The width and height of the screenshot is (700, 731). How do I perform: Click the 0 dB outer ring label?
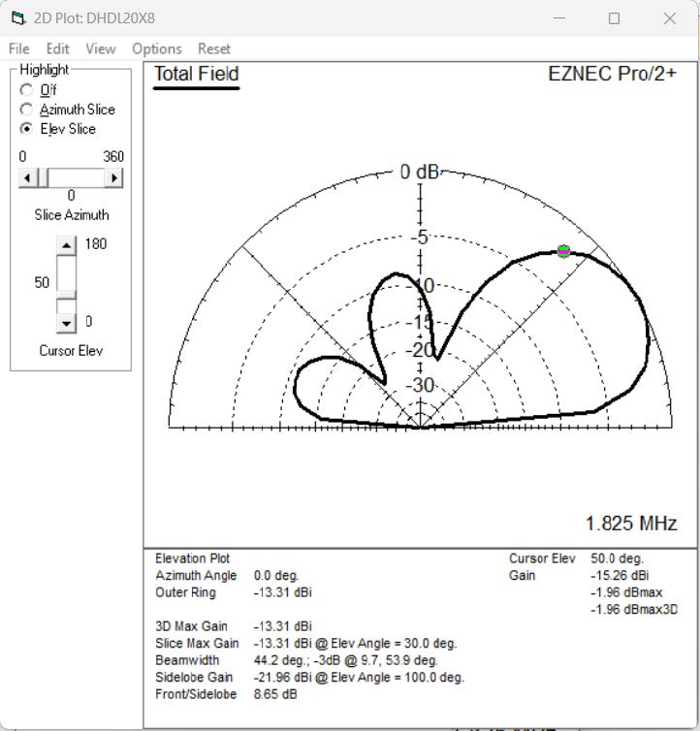[x=420, y=172]
